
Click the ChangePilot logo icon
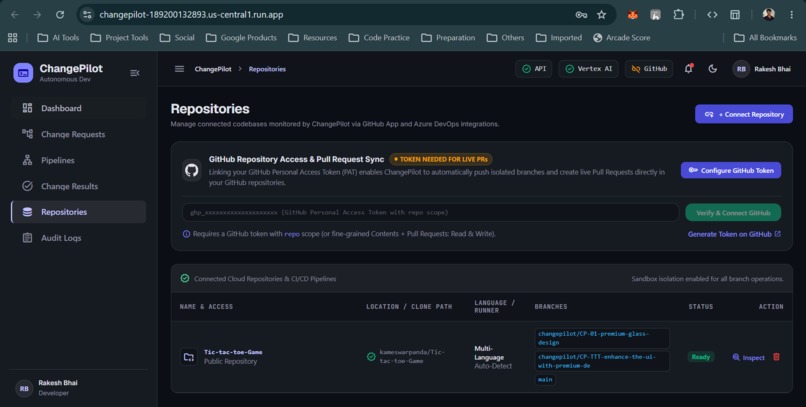tap(23, 73)
